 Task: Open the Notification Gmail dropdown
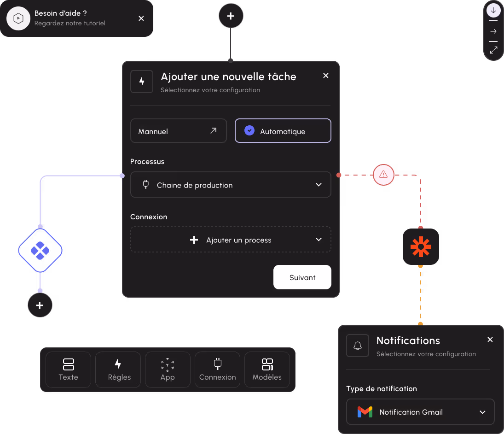pyautogui.click(x=420, y=412)
